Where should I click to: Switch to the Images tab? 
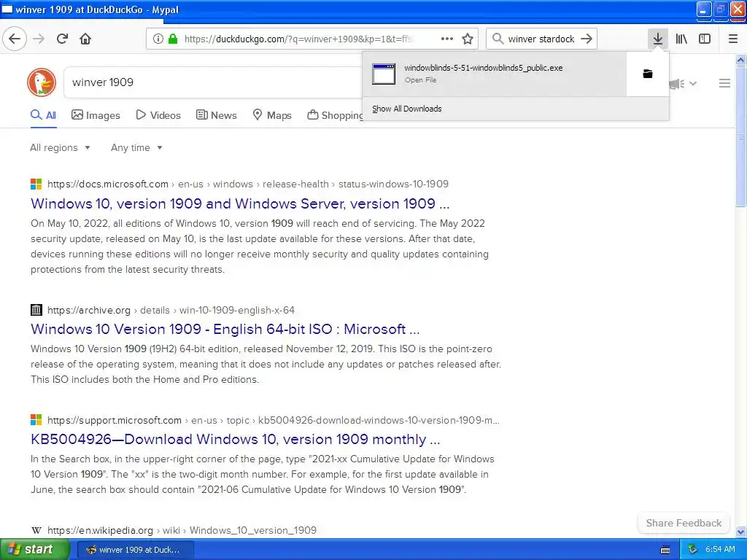(96, 115)
